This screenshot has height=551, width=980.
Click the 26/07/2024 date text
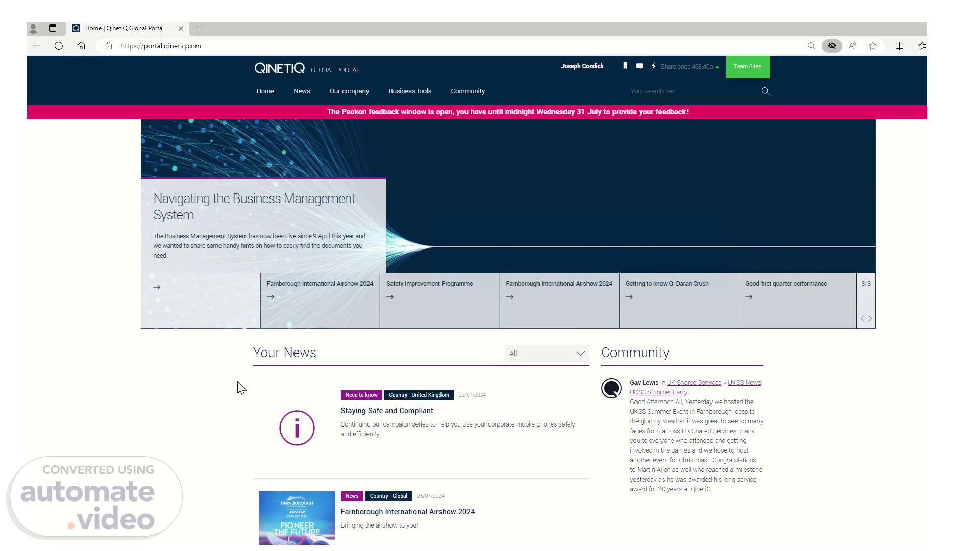(472, 395)
